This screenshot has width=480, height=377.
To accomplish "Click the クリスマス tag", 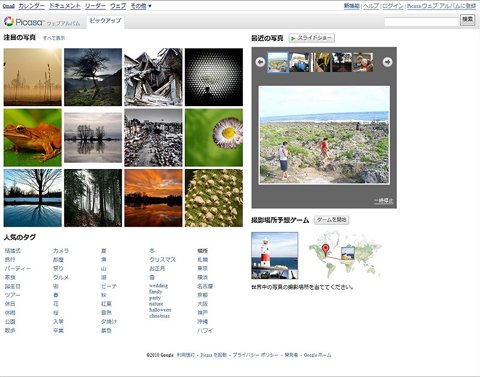I will click(162, 260).
